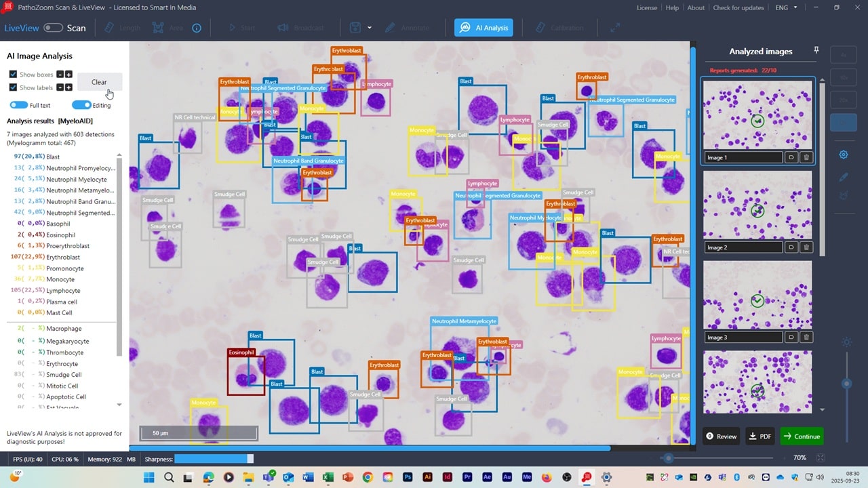Viewport: 868px width, 488px height.
Task: Click the fullscreen expand arrows icon
Action: (x=615, y=28)
